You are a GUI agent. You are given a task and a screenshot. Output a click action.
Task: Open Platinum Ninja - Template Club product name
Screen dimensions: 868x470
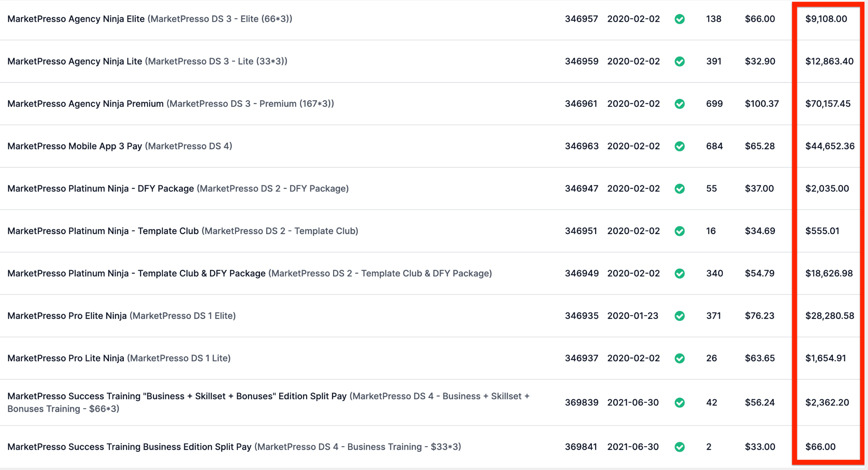pyautogui.click(x=103, y=231)
